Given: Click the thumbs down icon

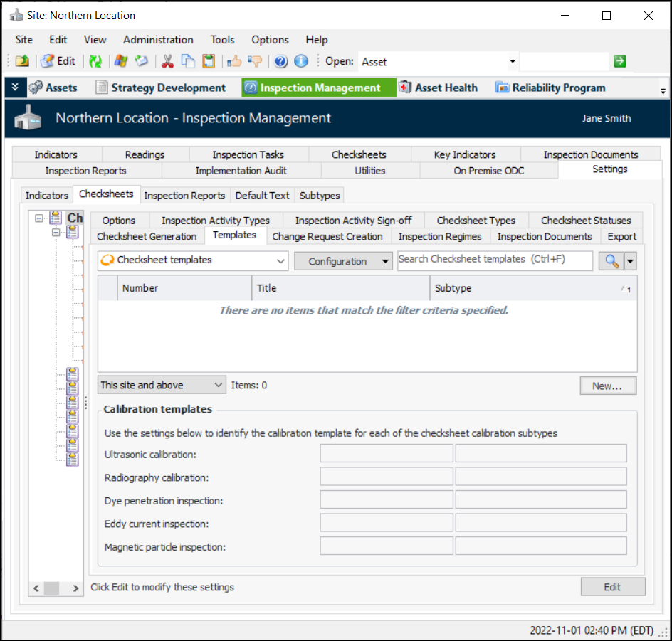Looking at the screenshot, I should pos(254,62).
